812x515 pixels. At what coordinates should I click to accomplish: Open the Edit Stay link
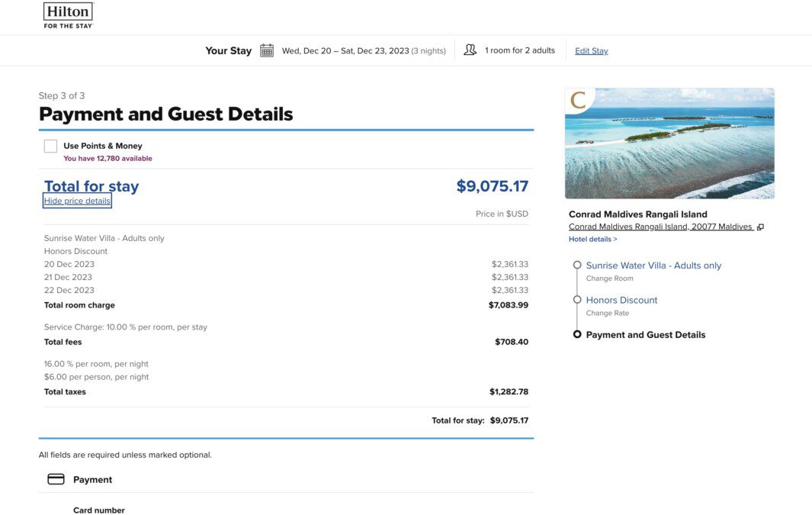[x=592, y=51]
